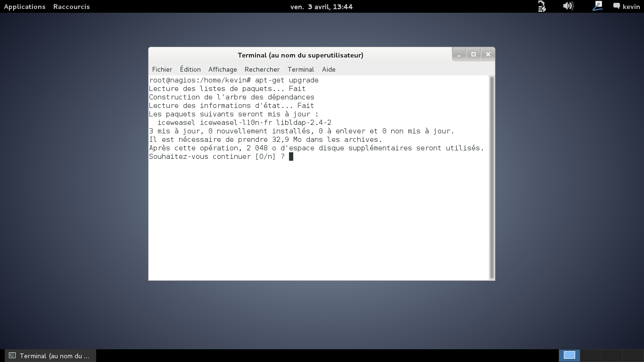The width and height of the screenshot is (644, 362).
Task: Click the package name 'iceweasel-l10n-fr'
Action: [x=236, y=123]
